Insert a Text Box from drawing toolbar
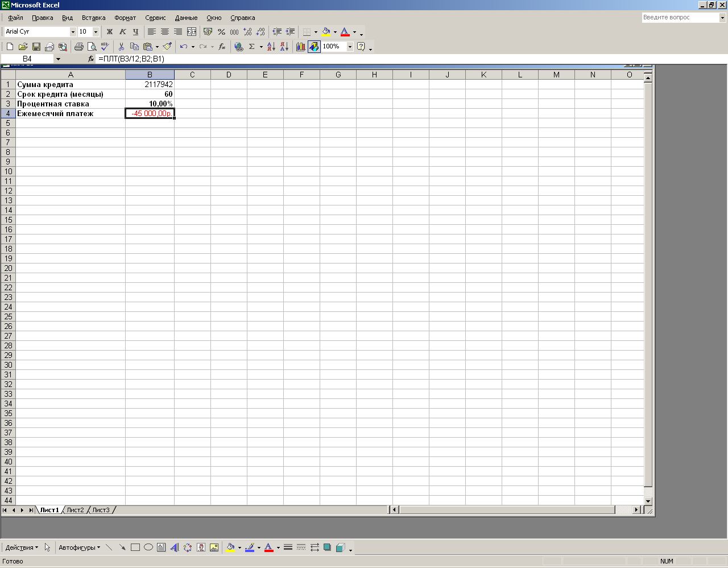 [x=161, y=548]
